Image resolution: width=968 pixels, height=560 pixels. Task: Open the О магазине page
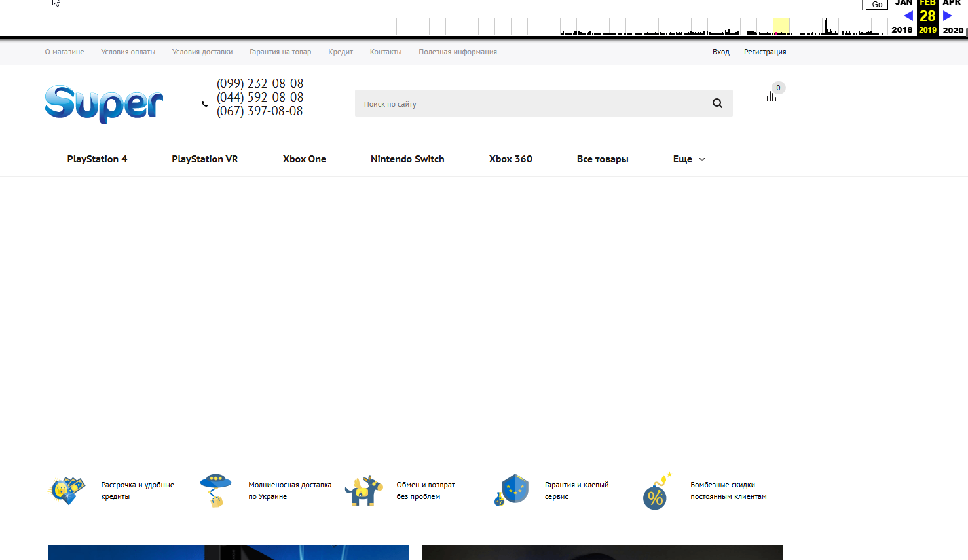[64, 52]
